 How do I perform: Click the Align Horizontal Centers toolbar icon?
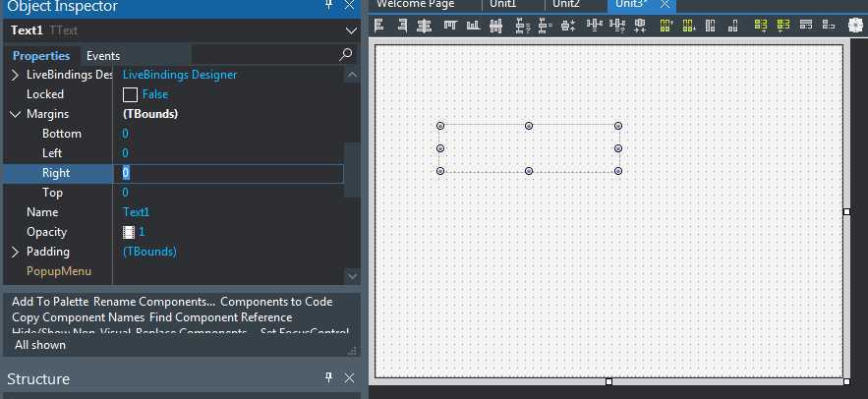point(424,25)
